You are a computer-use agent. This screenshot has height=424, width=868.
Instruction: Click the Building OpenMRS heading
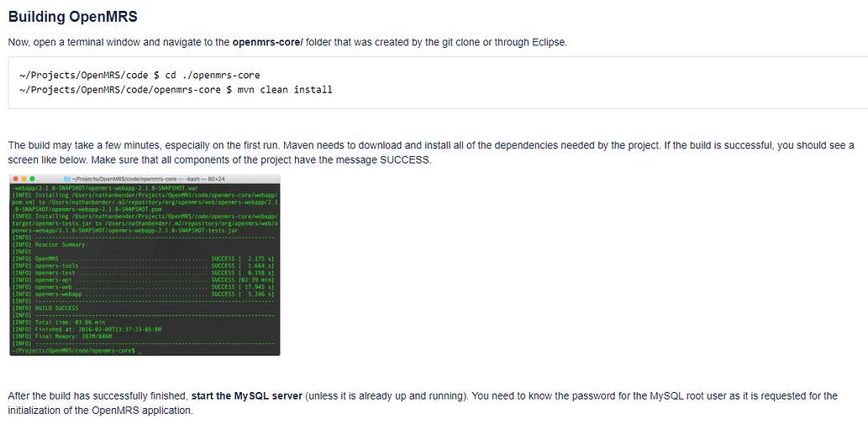(72, 17)
